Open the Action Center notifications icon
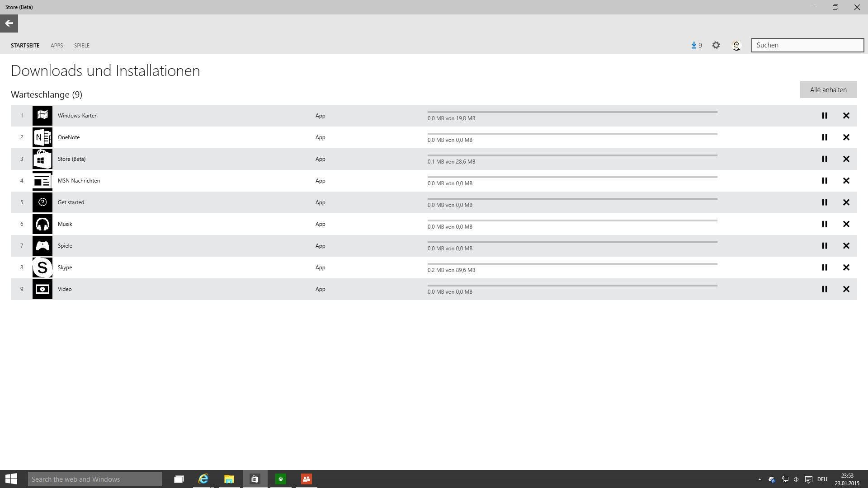The image size is (868, 488). 809,479
